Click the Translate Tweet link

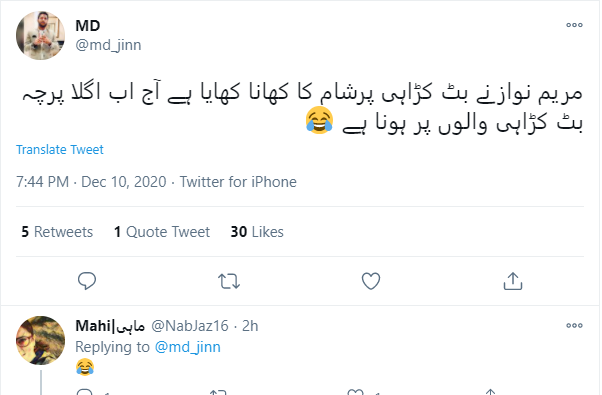click(60, 149)
